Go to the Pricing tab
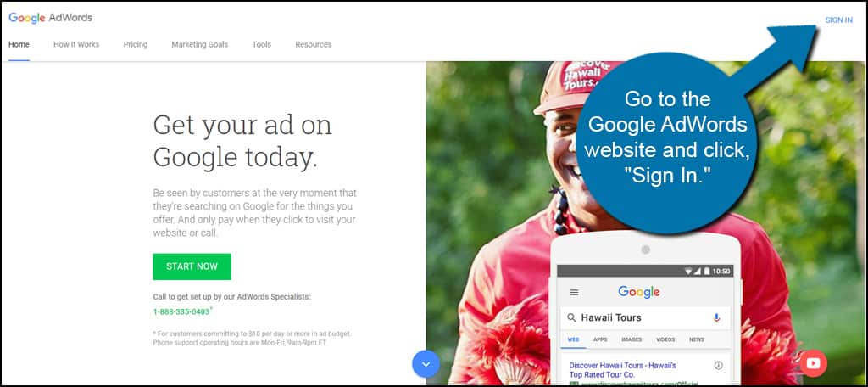This screenshot has width=868, height=387. (x=136, y=44)
